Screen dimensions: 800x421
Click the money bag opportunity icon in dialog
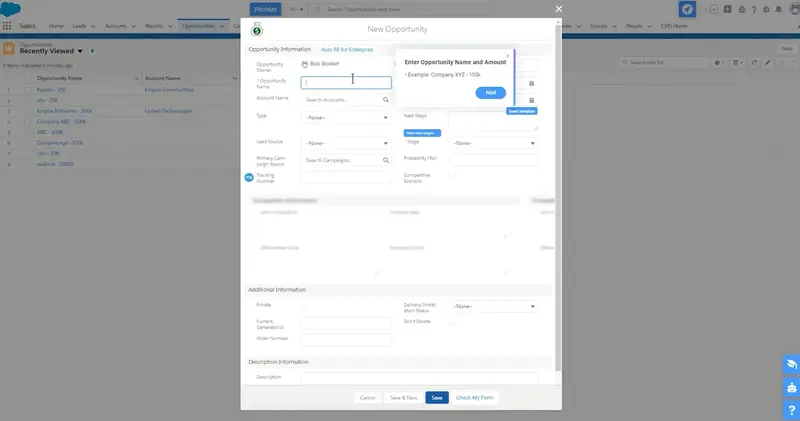[257, 30]
